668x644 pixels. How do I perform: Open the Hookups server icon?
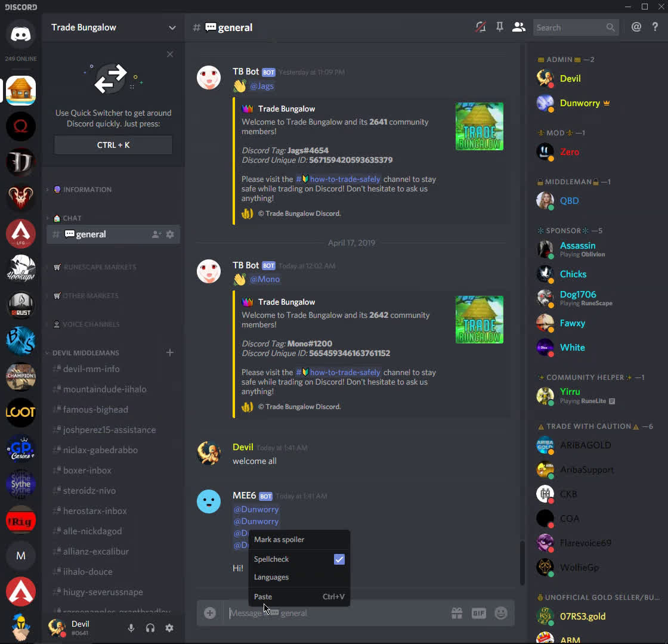(x=20, y=269)
